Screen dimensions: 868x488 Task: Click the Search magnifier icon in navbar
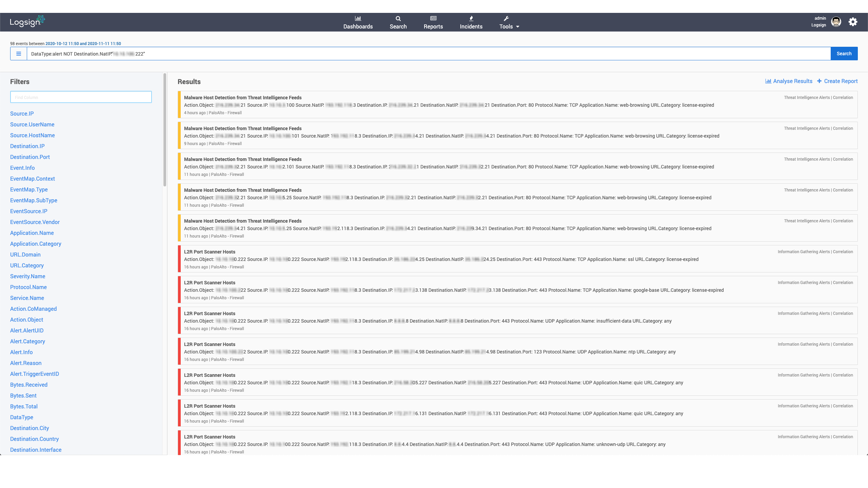click(x=398, y=18)
